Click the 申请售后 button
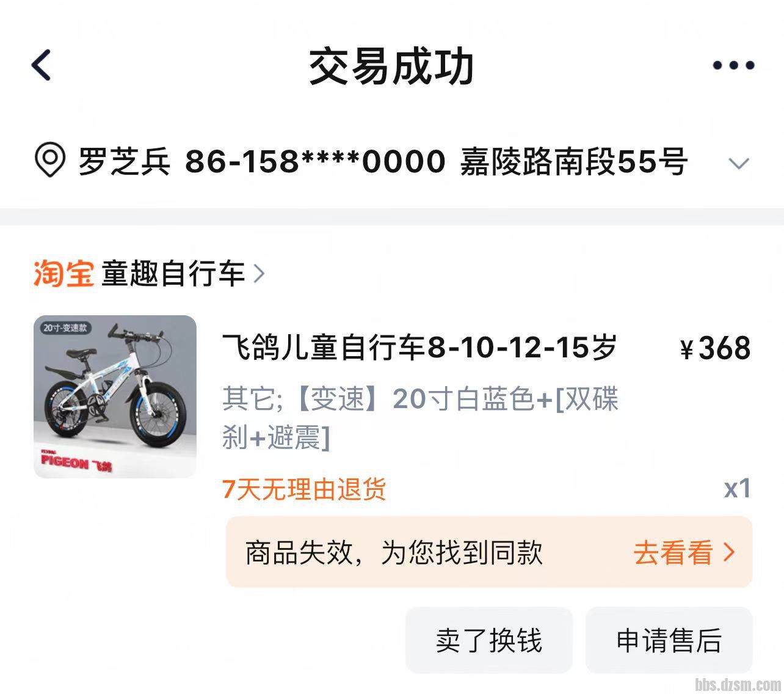 pyautogui.click(x=669, y=640)
